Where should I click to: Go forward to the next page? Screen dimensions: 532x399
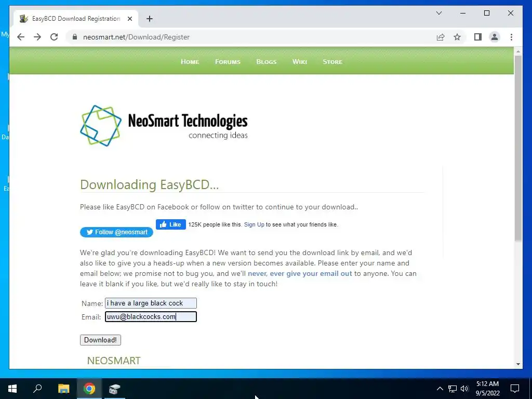pos(37,37)
